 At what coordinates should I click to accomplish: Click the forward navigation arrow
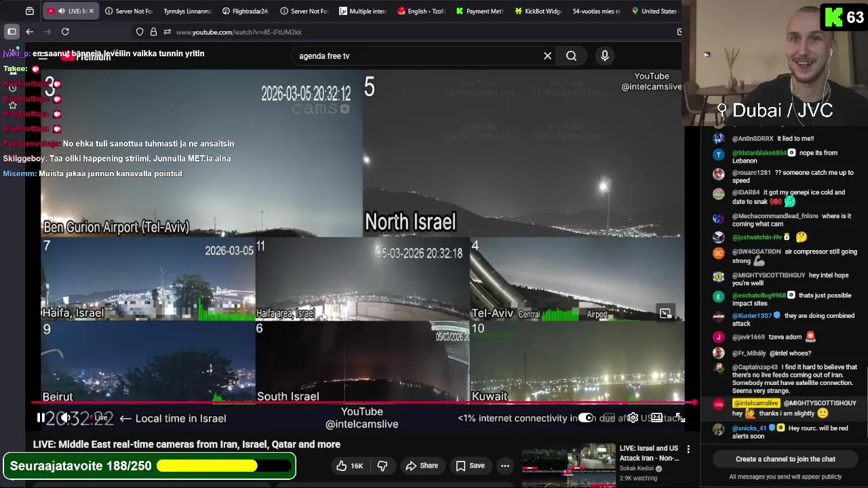[x=47, y=32]
